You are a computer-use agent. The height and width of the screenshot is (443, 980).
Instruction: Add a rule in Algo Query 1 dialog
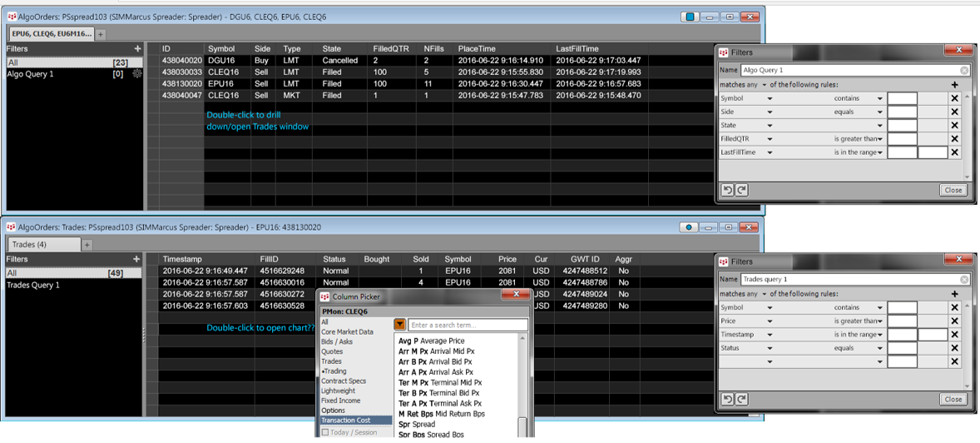tap(954, 85)
